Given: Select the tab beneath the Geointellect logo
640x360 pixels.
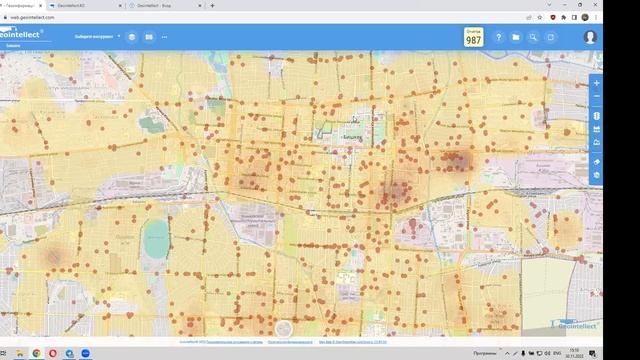Looking at the screenshot, I should (x=13, y=46).
